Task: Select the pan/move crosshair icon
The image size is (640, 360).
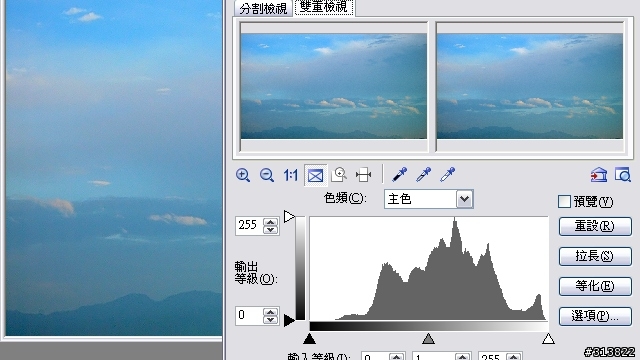Action: coord(363,175)
